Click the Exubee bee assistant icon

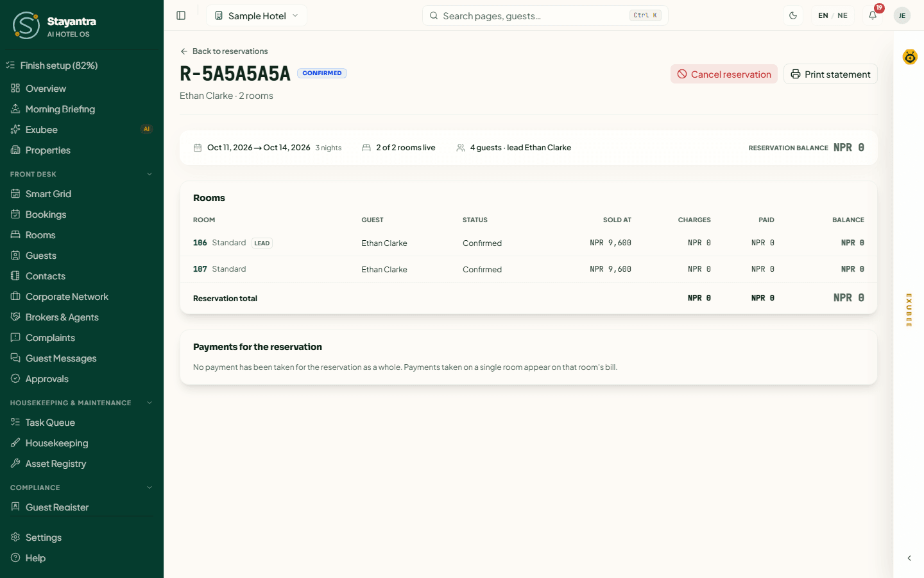pos(910,57)
